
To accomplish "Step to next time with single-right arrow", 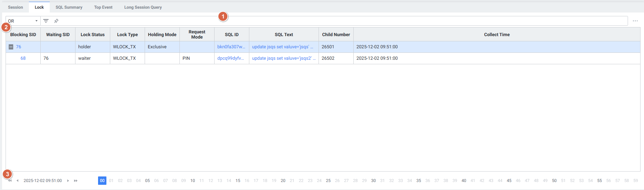I will point(68,181).
